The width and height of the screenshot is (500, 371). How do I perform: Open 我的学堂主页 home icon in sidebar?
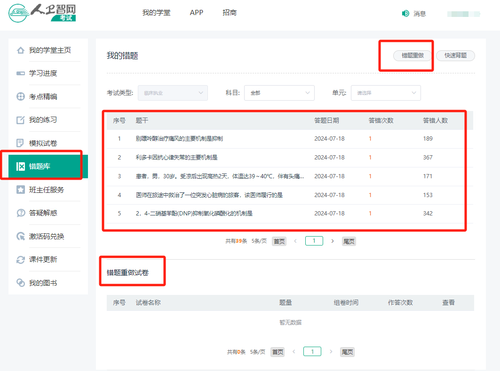21,50
